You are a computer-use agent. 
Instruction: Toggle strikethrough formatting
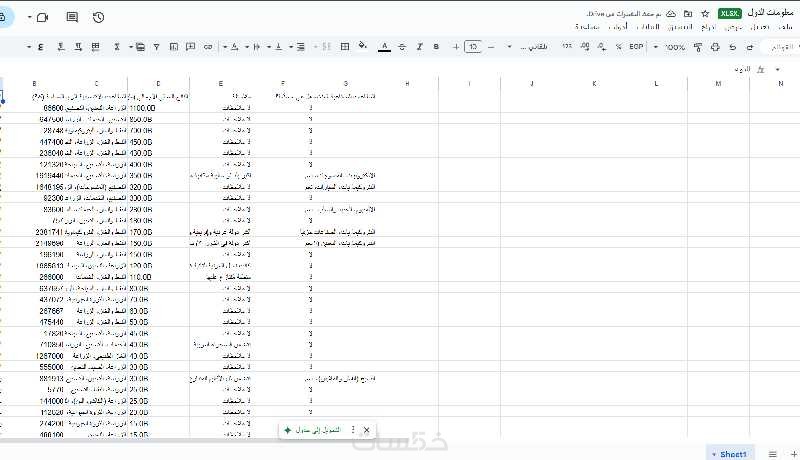(x=402, y=47)
